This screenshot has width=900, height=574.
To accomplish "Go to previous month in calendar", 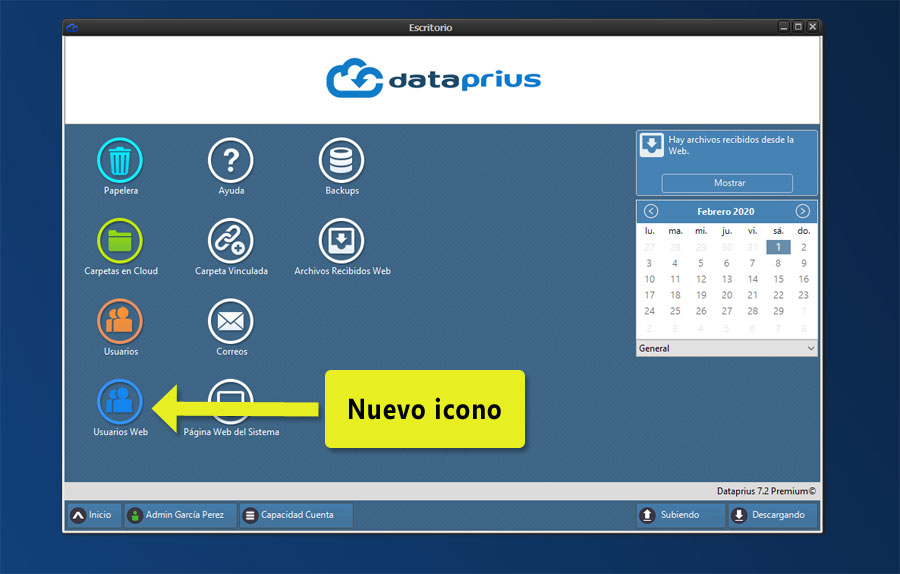I will (651, 211).
